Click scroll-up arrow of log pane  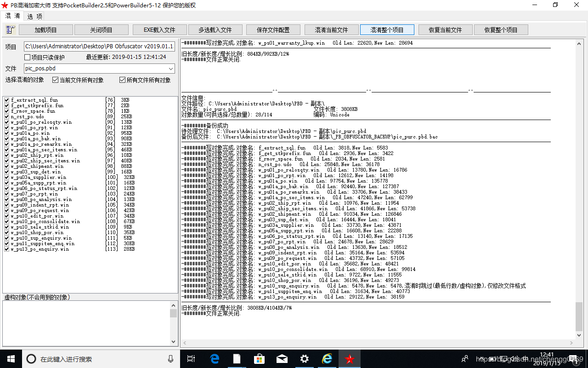(579, 44)
